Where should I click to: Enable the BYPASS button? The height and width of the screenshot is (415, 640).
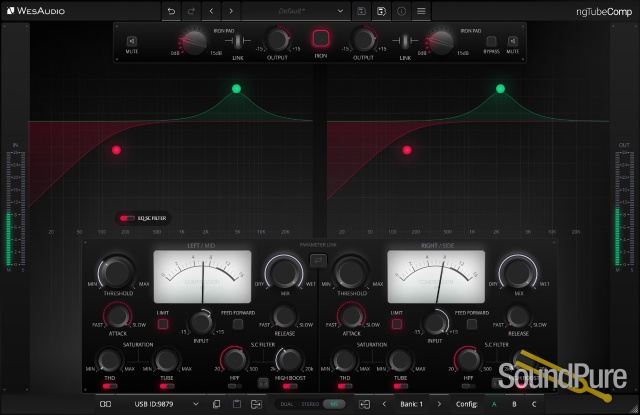491,41
